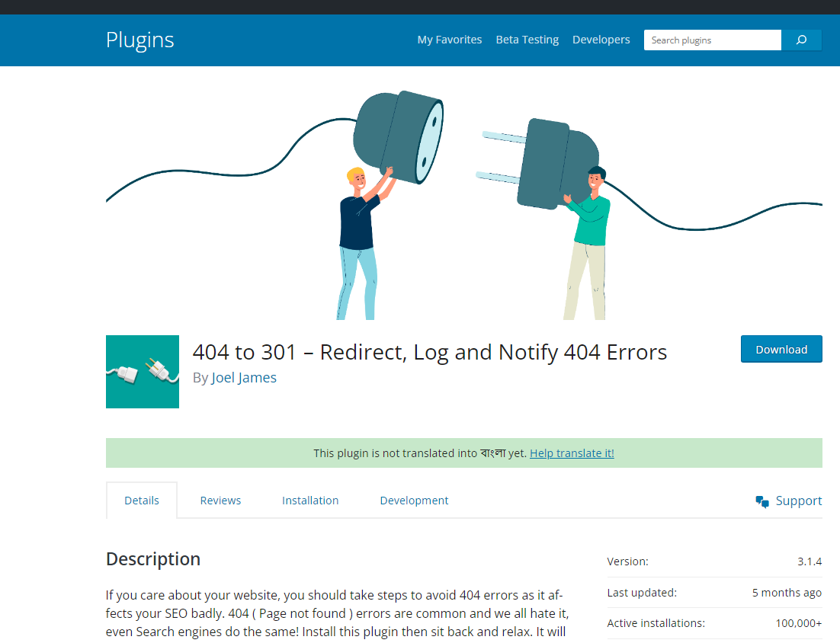Click the Version 3.1.4 info row
This screenshot has width=840, height=643.
pyautogui.click(x=713, y=561)
